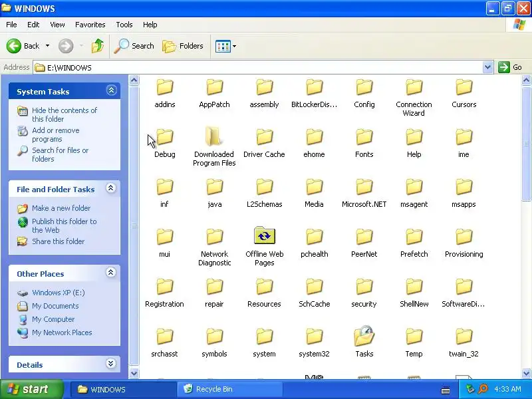Select the Driver Cache folder

[x=264, y=142]
